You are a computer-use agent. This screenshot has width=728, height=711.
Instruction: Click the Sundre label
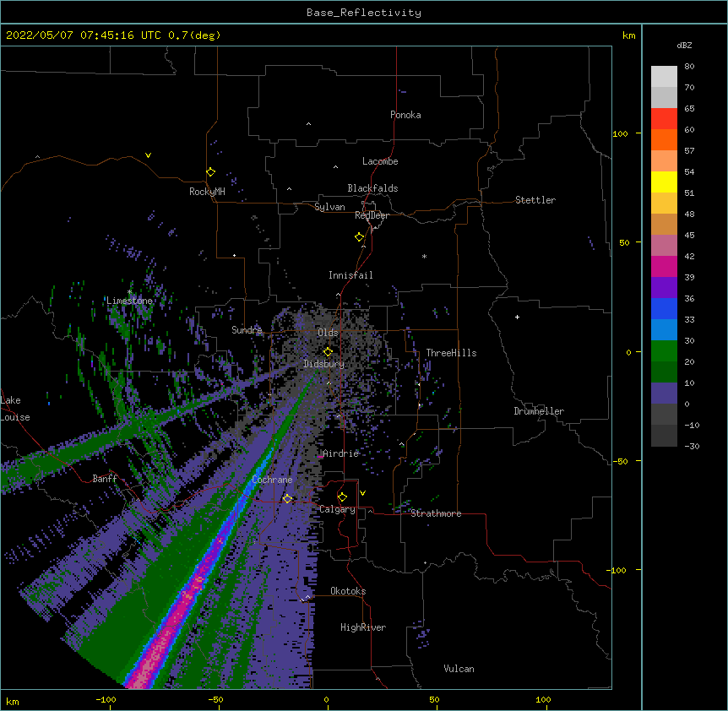tap(247, 330)
